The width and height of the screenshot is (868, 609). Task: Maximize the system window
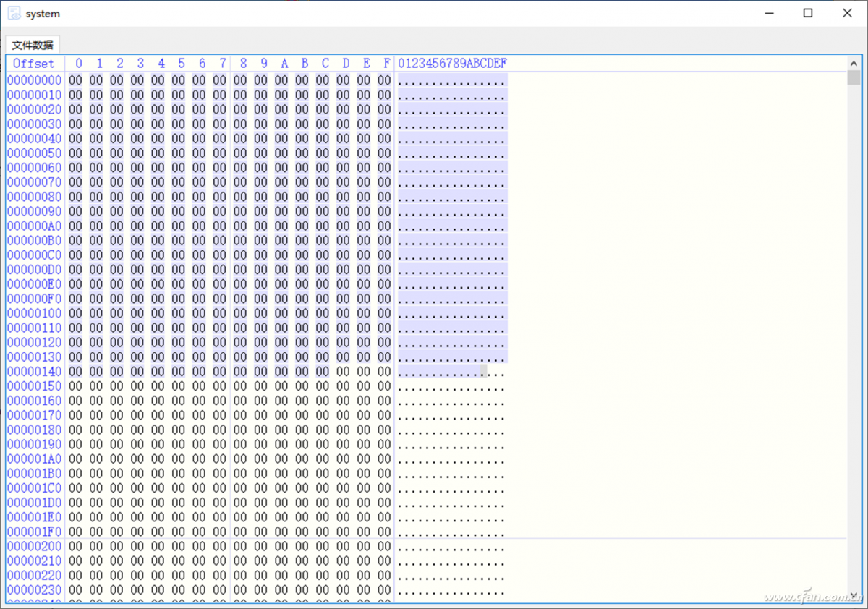(x=808, y=13)
